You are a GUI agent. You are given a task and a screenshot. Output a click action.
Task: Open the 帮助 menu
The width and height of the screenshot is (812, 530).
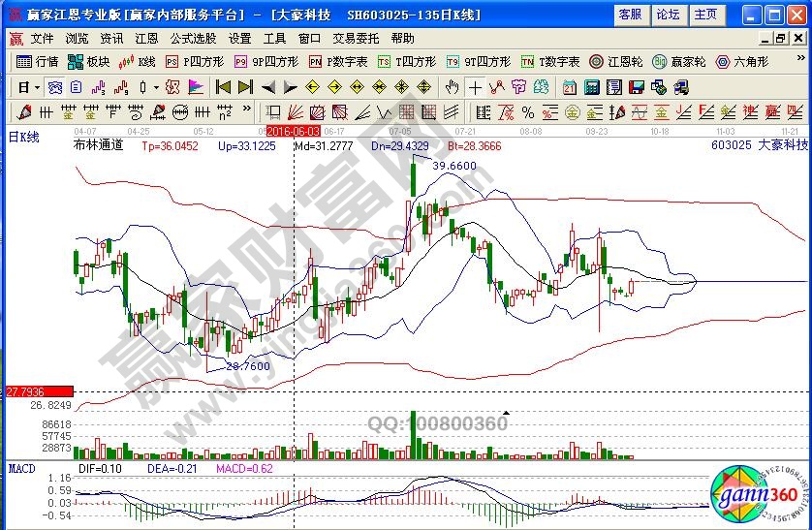pos(403,39)
